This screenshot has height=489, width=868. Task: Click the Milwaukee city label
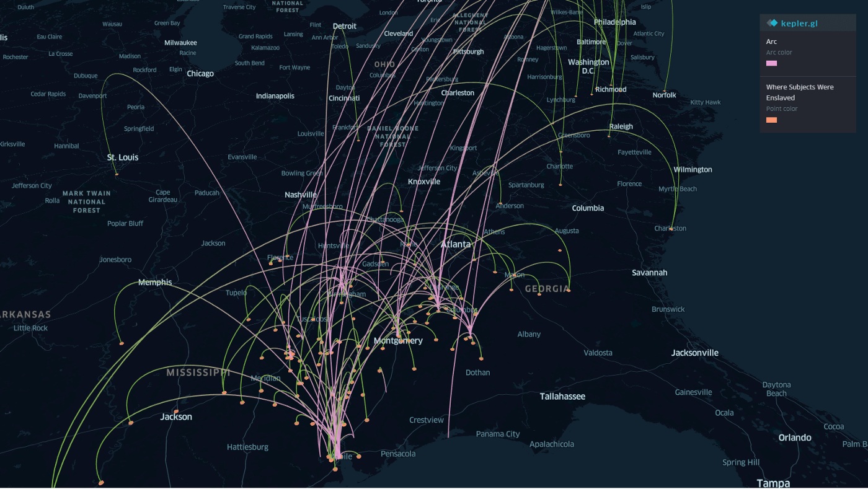click(x=180, y=43)
